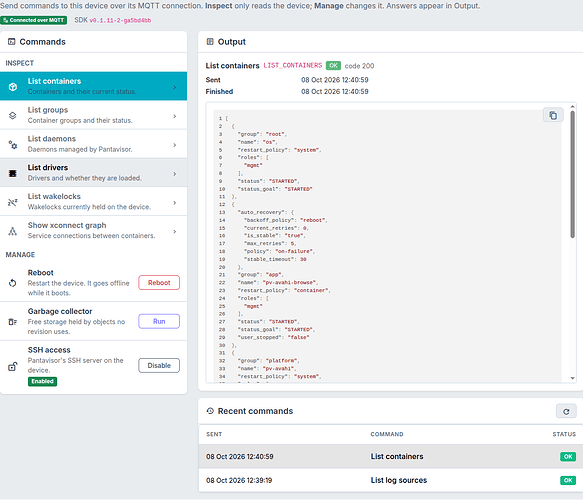Click the SSH access padlock icon
Image resolution: width=583 pixels, height=500 pixels.
pyautogui.click(x=13, y=367)
